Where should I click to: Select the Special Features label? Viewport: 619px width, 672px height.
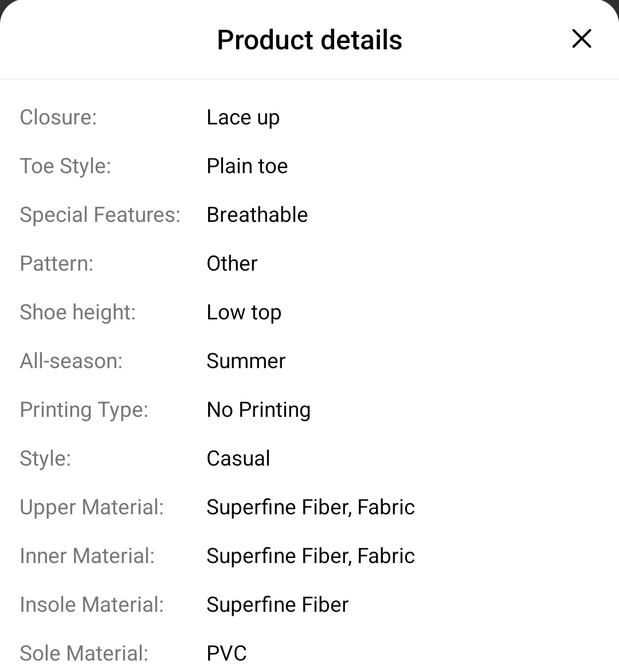100,214
